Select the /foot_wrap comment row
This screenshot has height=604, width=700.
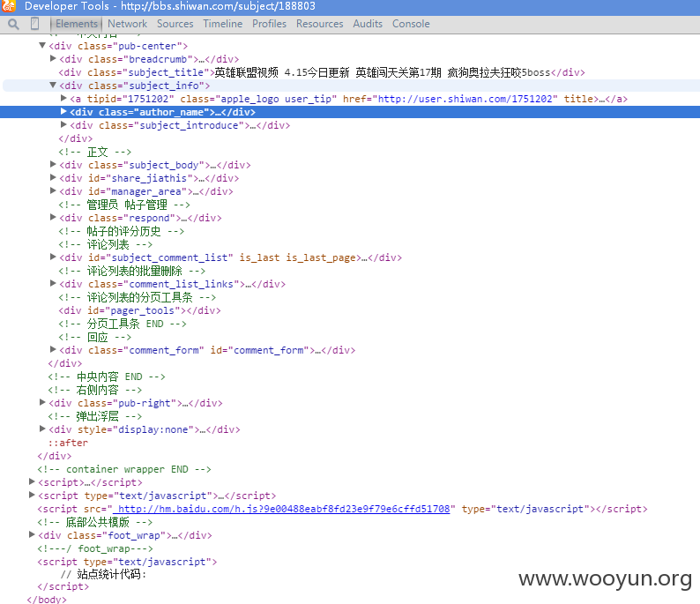(95, 548)
